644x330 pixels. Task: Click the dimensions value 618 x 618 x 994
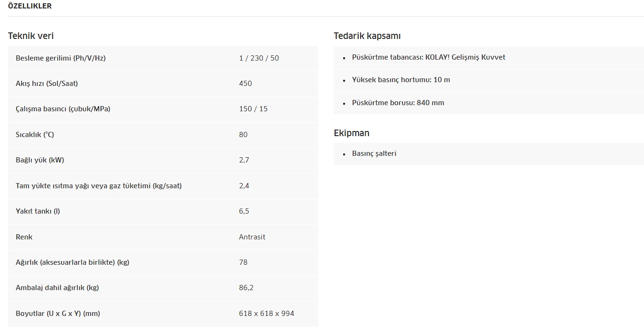(266, 314)
